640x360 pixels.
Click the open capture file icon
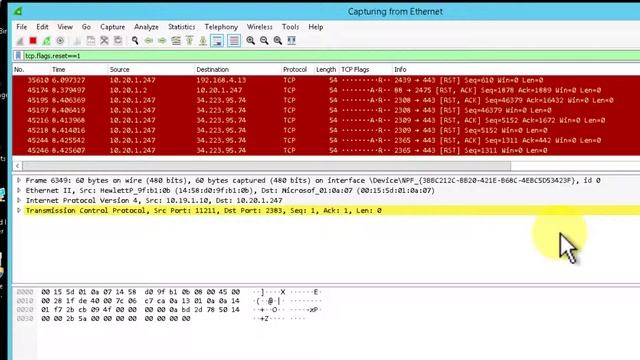[x=77, y=40]
